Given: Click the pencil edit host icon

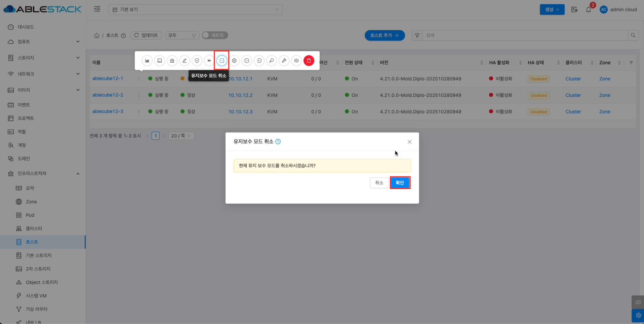Looking at the screenshot, I should (184, 61).
